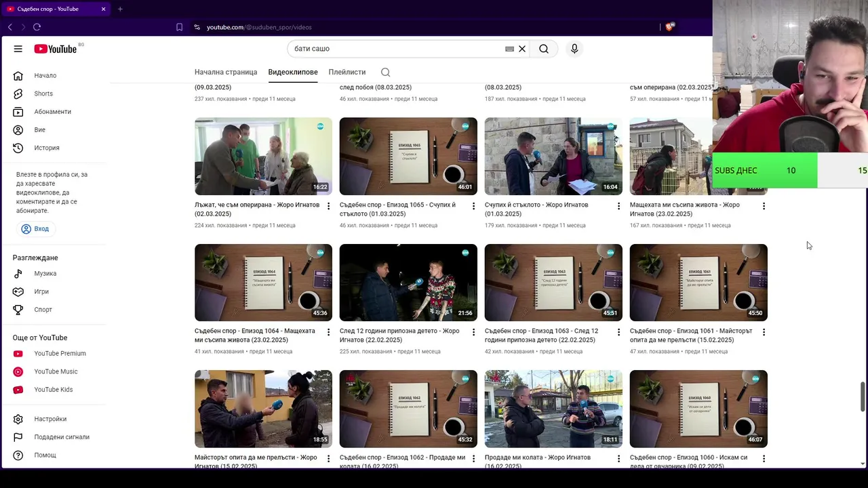Play the 18:11 'Продаде ми колата' thumbnail

553,409
